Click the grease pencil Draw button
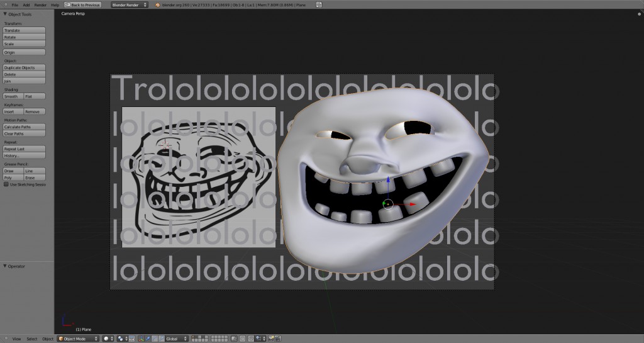Image resolution: width=644 pixels, height=343 pixels. 13,171
